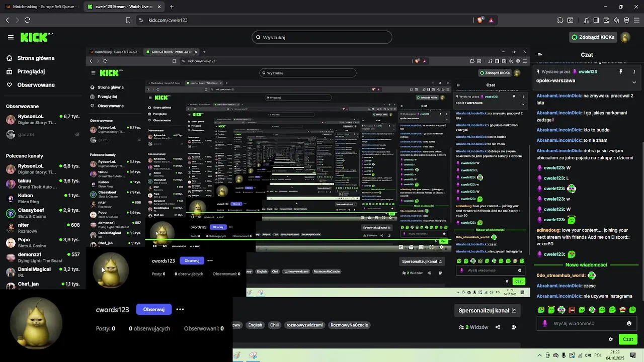Image resolution: width=644 pixels, height=362 pixels.
Task: Open Classybeef Slots & Casino channel
Action: pos(43,213)
